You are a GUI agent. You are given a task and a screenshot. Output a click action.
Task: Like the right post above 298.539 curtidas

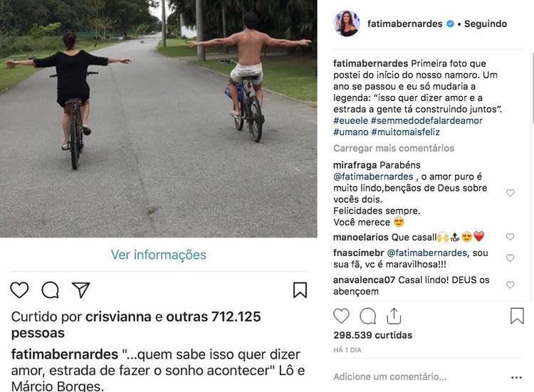click(x=341, y=316)
